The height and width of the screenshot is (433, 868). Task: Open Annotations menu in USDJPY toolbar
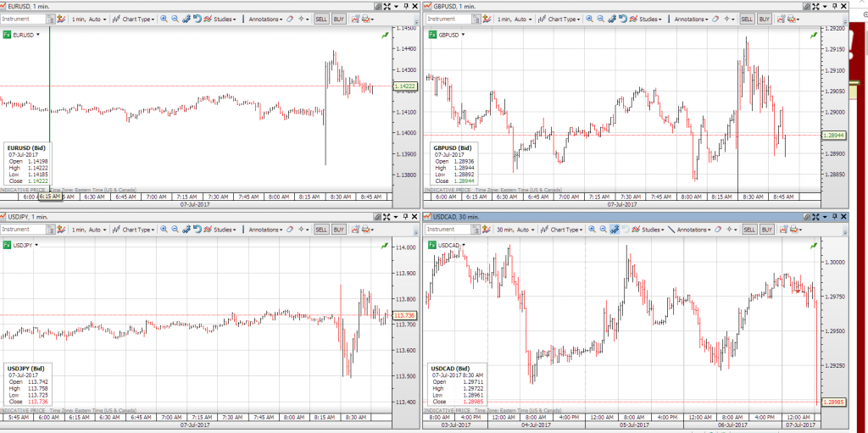click(264, 230)
